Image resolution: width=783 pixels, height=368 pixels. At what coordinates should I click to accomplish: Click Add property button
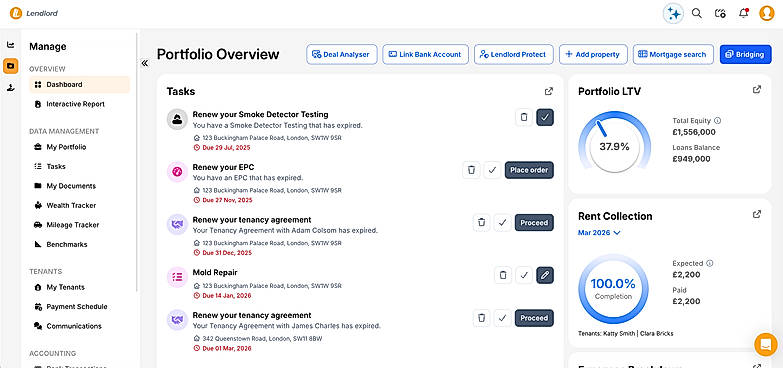pos(593,54)
